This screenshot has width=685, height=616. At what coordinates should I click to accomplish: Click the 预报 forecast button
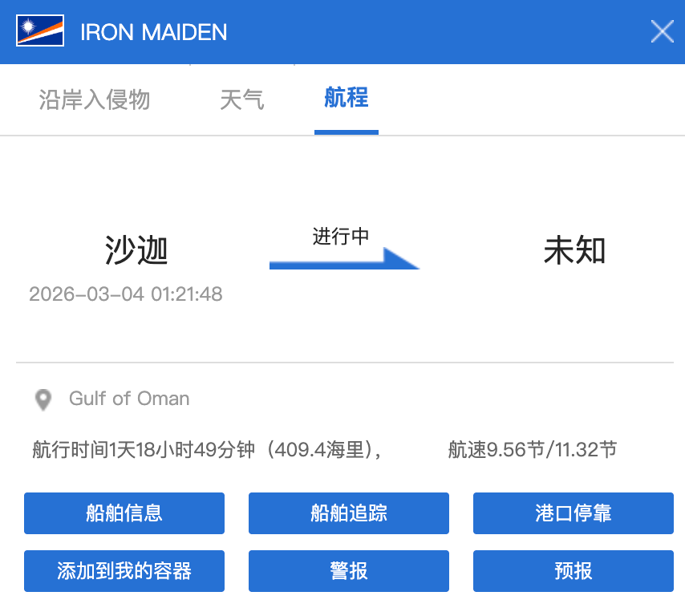tap(573, 571)
